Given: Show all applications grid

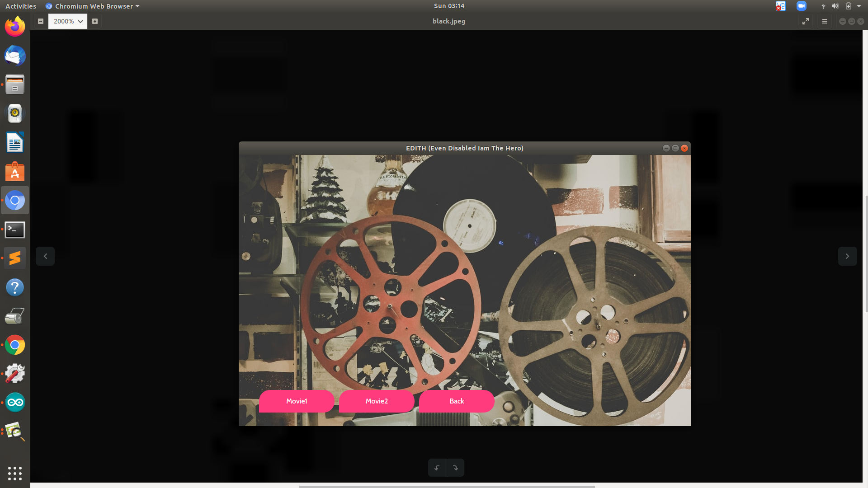Looking at the screenshot, I should click(x=15, y=473).
